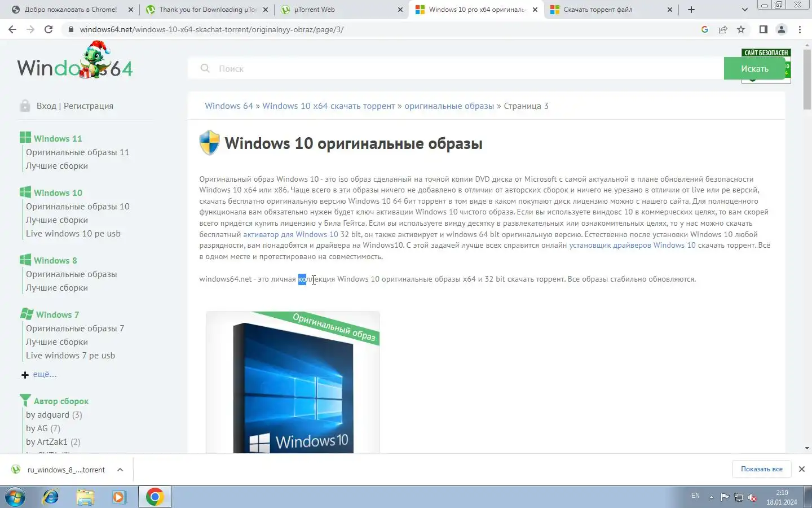
Task: Open 'Оригинальные образы 7' link
Action: 75,329
